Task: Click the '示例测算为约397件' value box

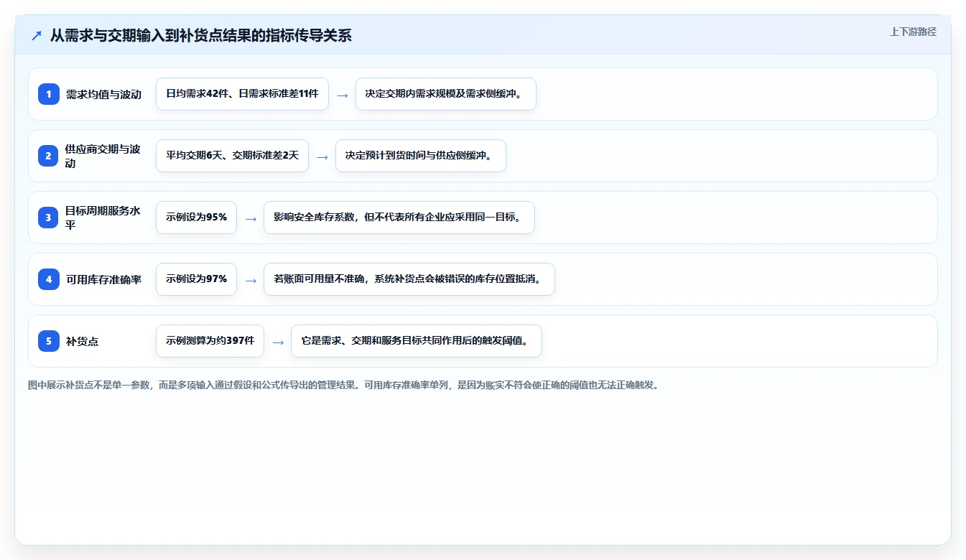Action: click(x=210, y=341)
